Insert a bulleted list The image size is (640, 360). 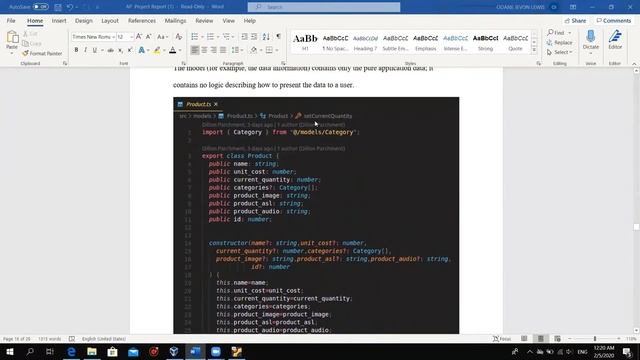point(195,37)
